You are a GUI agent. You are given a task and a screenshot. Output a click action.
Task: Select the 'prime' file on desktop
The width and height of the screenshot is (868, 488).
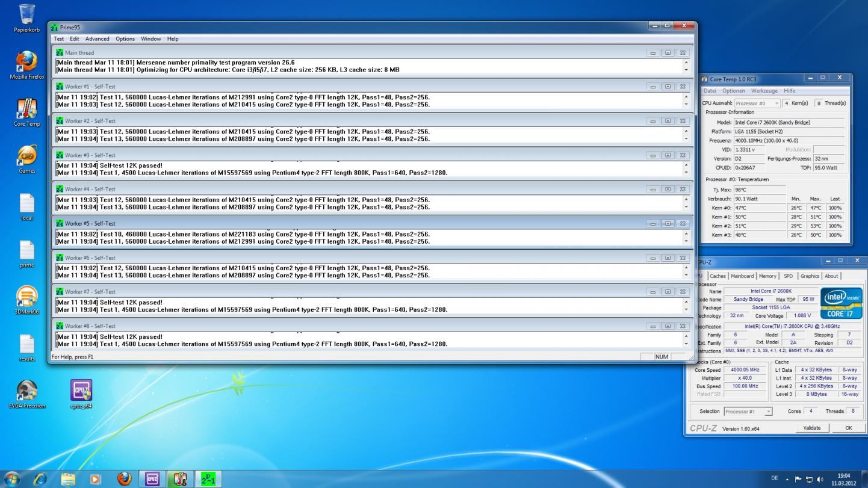click(x=27, y=253)
